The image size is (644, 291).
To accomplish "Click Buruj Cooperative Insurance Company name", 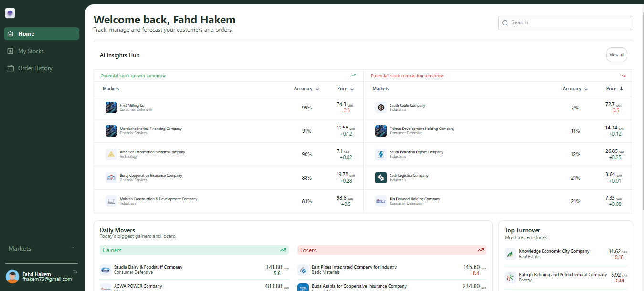I will (x=151, y=175).
